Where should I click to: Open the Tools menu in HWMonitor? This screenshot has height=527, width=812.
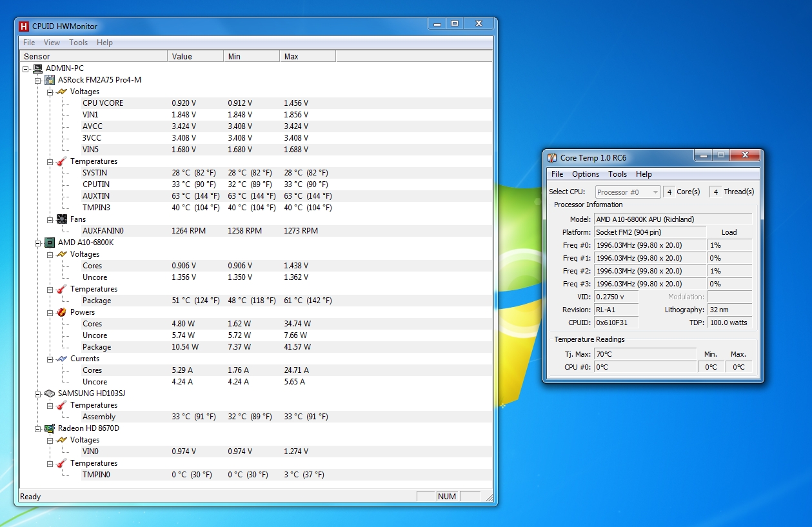point(78,43)
